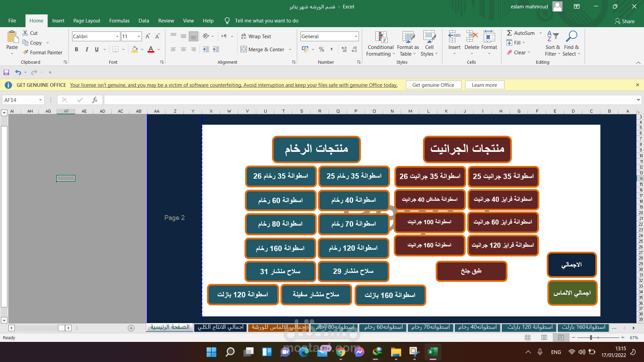Click the Undo arrow icon
The height and width of the screenshot is (362, 644).
tap(18, 72)
